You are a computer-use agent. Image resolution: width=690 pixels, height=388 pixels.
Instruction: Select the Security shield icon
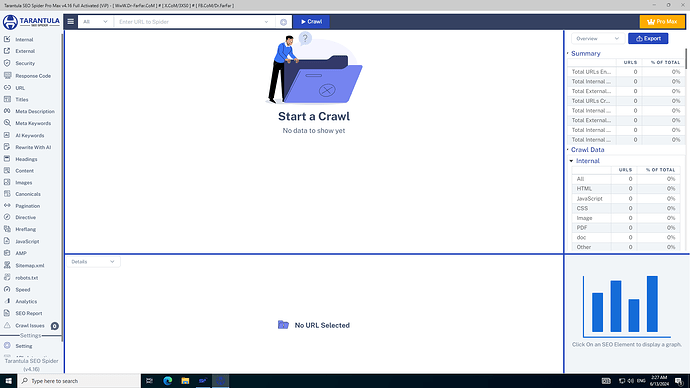point(7,63)
